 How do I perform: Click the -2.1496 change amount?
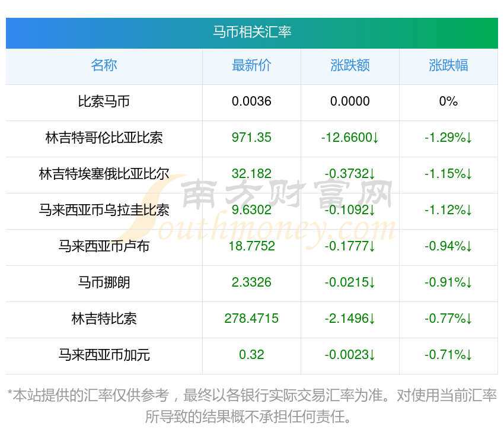click(350, 319)
